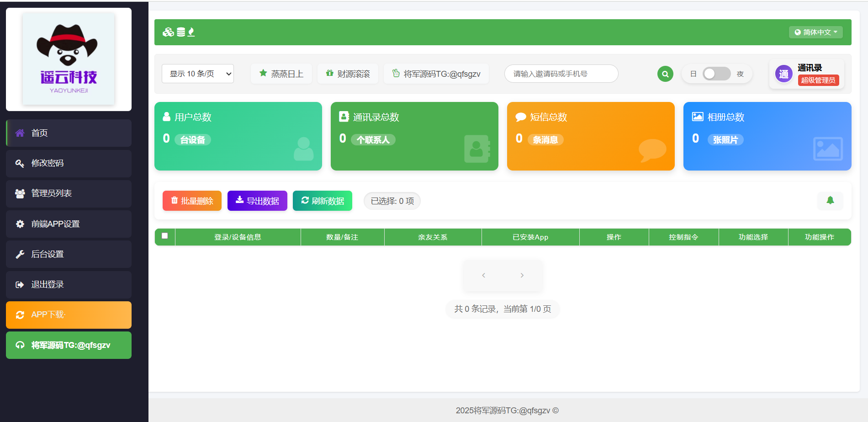Open the 显示 10 条/页 page size dropdown
This screenshot has width=868, height=422.
click(197, 74)
